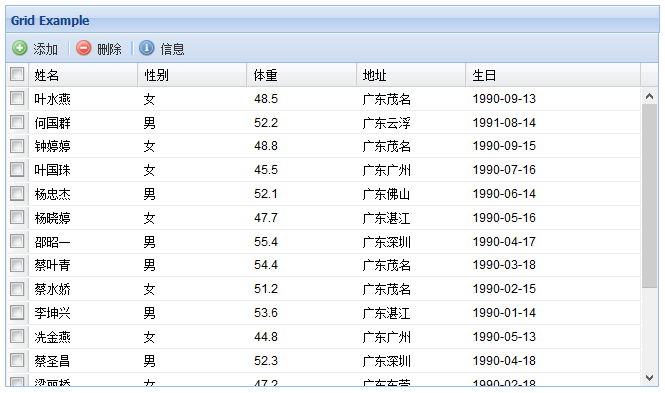Click the red delete (删除) minus icon
Viewport: 665px width, 393px height.
[x=84, y=48]
